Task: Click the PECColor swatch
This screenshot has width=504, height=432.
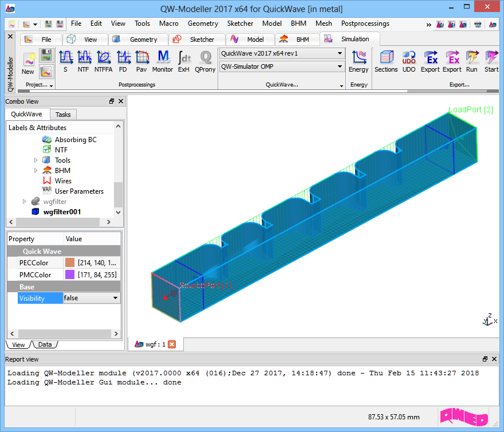Action: coord(70,262)
